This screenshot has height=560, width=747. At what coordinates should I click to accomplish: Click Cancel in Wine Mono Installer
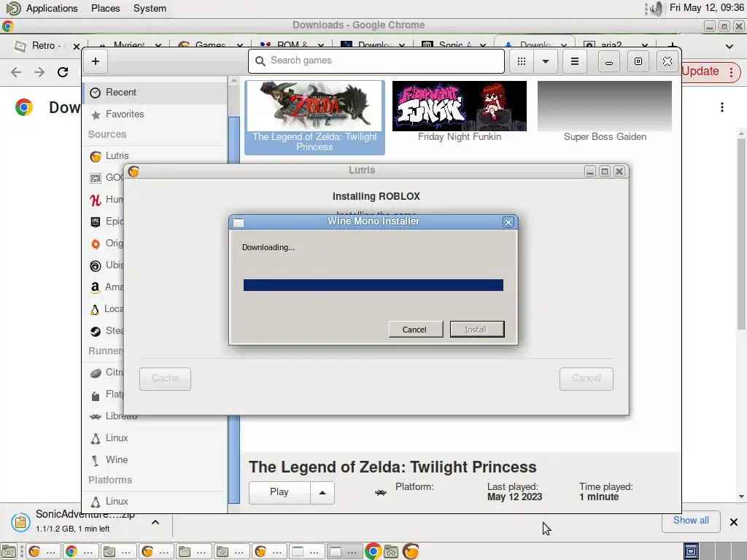pos(415,330)
